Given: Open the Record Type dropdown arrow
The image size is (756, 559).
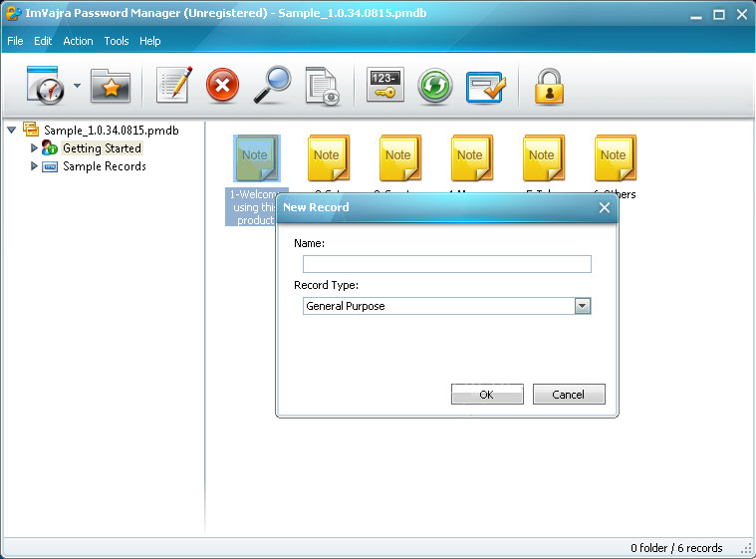Looking at the screenshot, I should point(583,306).
